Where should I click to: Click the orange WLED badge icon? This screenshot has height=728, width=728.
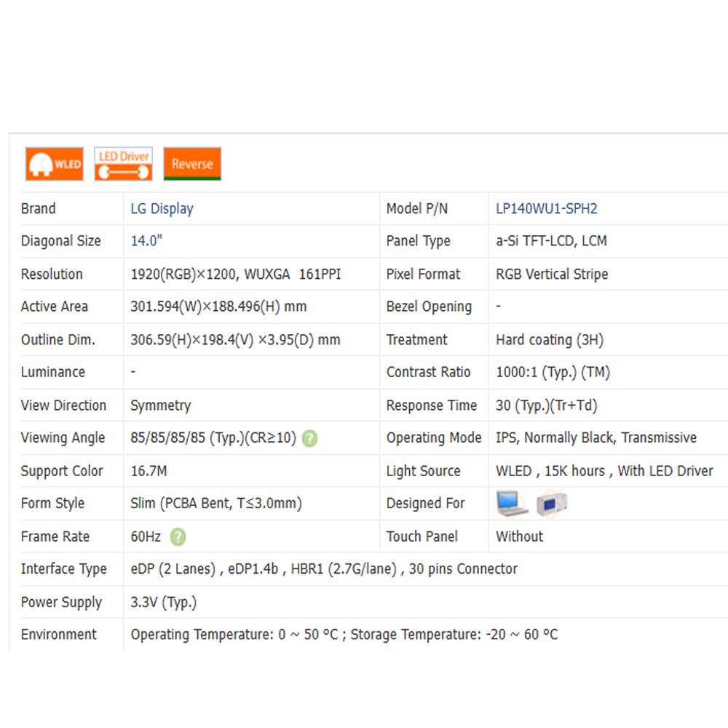pos(55,164)
